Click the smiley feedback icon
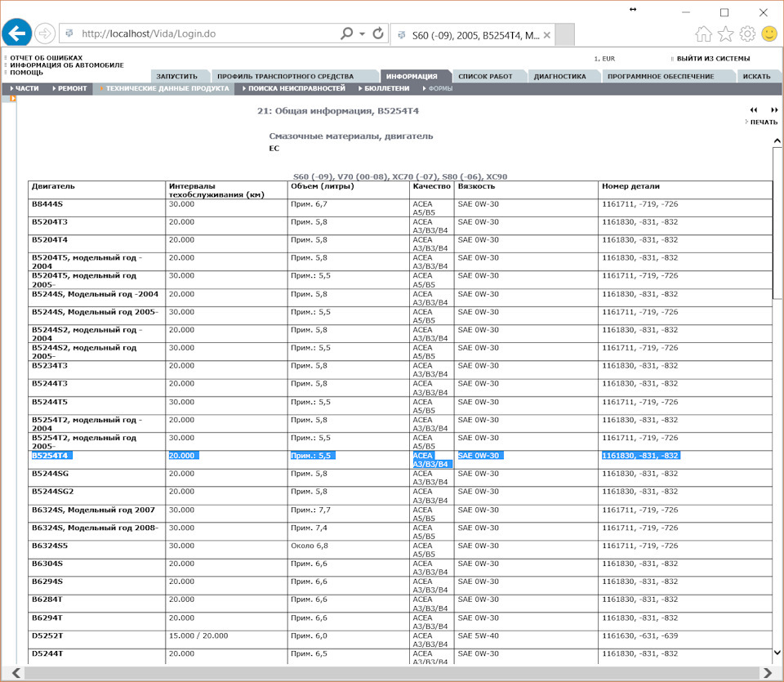 (769, 33)
